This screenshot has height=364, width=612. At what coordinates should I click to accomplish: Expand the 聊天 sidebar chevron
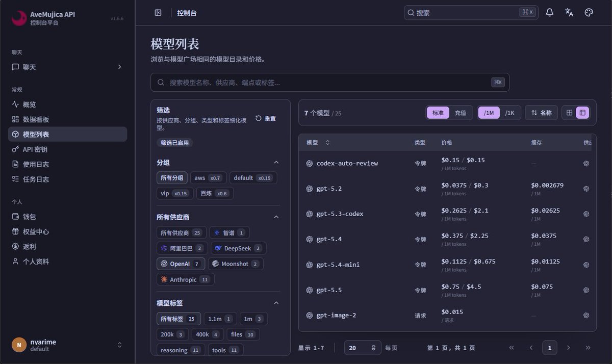click(x=120, y=67)
